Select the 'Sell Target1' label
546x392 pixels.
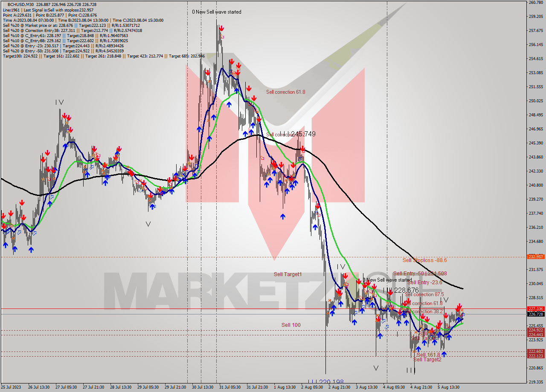288,274
